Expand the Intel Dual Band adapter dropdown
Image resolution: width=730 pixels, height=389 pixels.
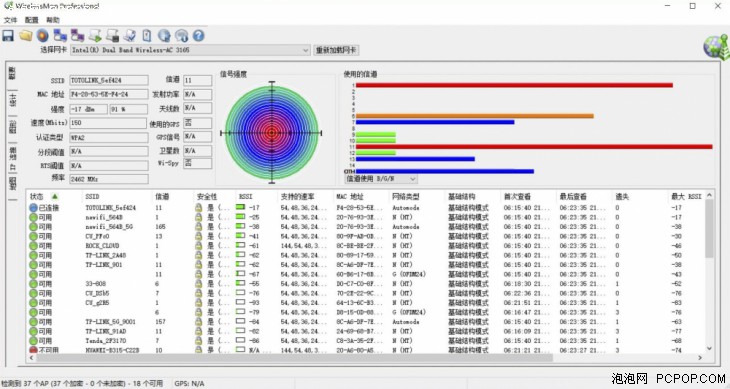[x=305, y=50]
